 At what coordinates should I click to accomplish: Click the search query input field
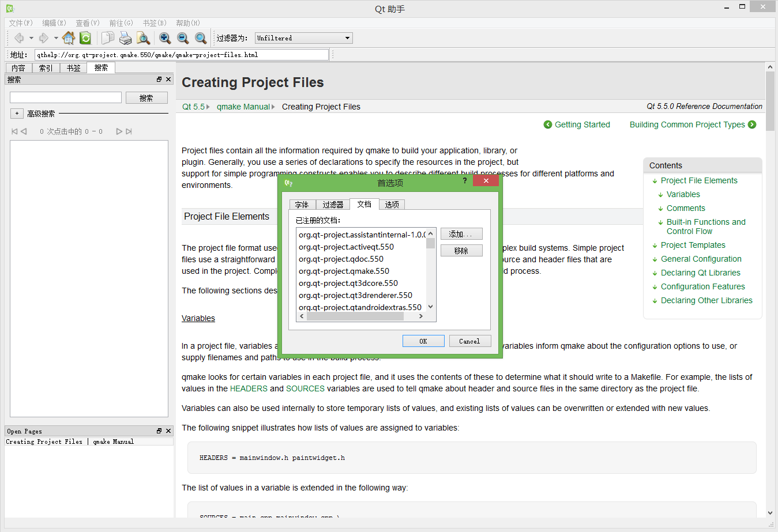66,97
